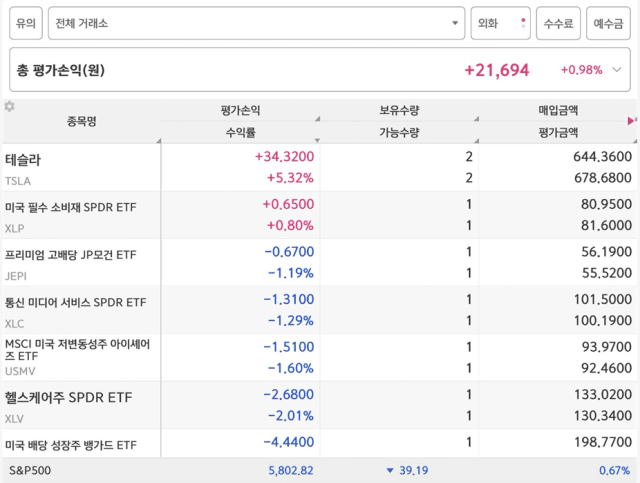640x483 pixels.
Task: Click the 수수료 button
Action: 558,23
